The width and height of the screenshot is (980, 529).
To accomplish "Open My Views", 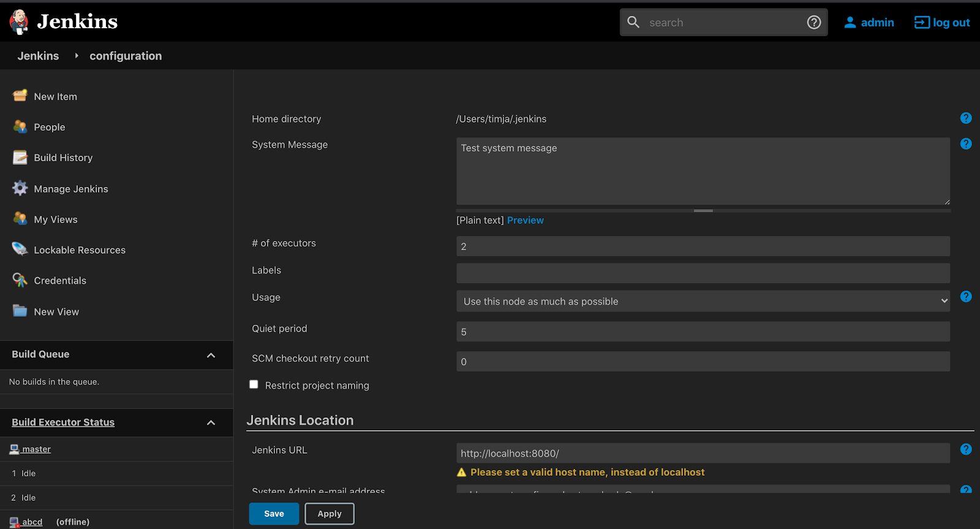I will point(56,219).
